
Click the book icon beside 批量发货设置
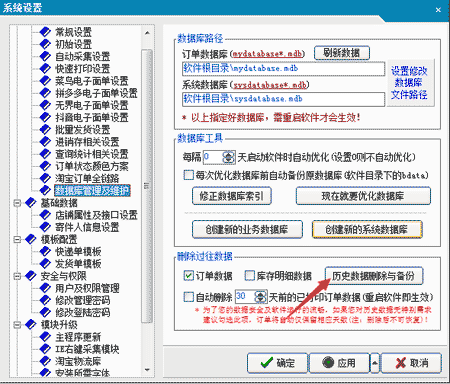click(x=45, y=129)
